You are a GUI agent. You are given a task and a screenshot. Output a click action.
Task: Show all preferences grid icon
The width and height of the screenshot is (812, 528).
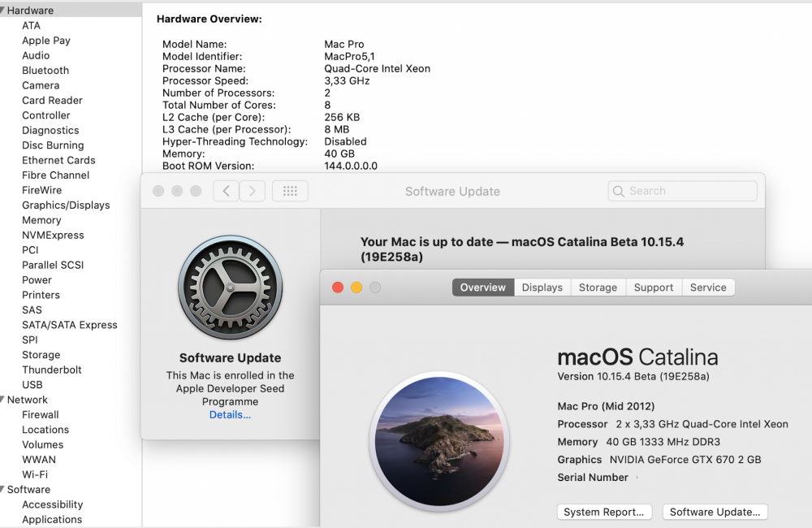pyautogui.click(x=290, y=191)
